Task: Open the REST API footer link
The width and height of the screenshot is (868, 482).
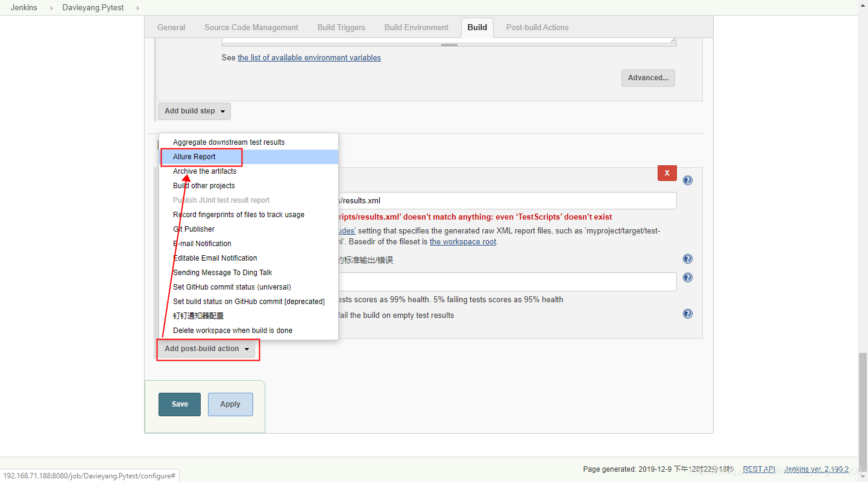Action: point(759,469)
